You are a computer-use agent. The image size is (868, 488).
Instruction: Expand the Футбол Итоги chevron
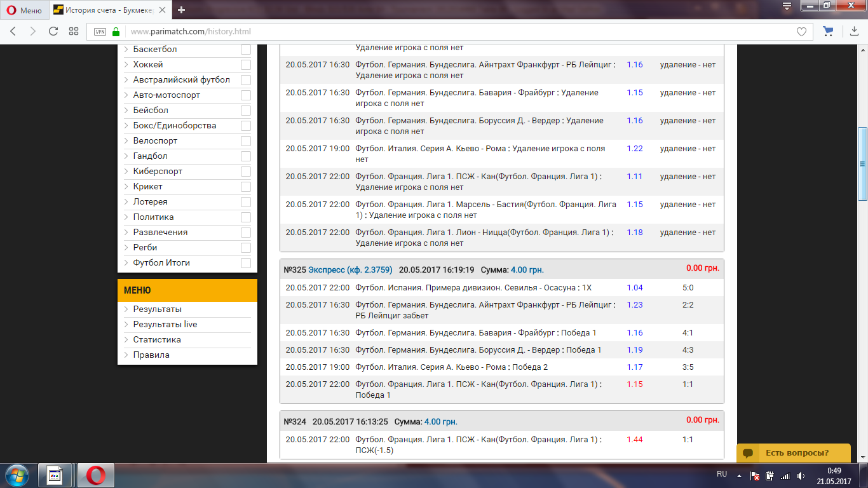(126, 263)
